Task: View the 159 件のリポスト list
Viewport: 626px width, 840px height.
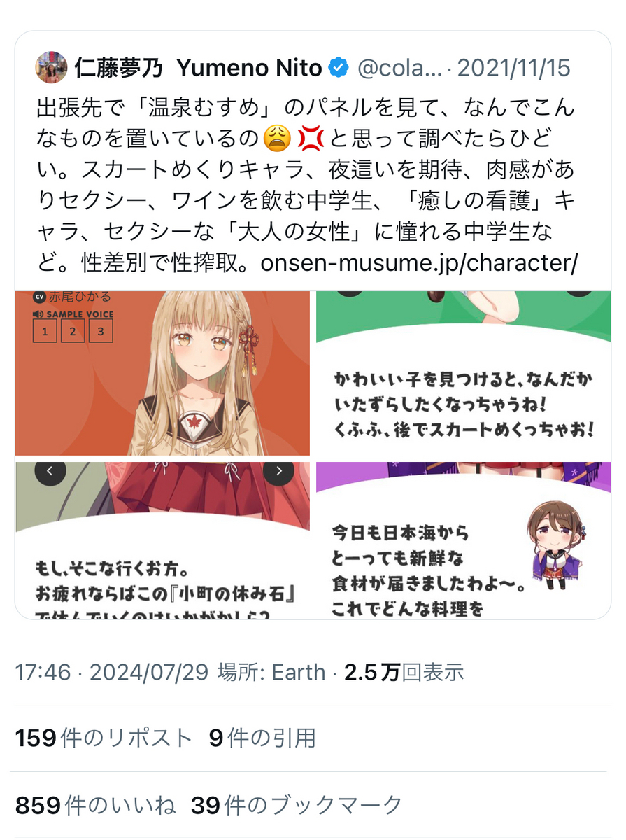Action: [x=104, y=738]
